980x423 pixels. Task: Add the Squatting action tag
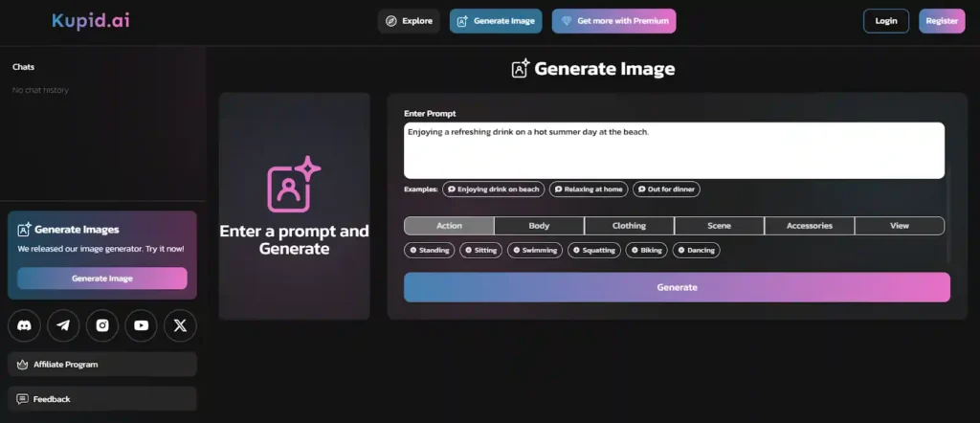pos(594,250)
